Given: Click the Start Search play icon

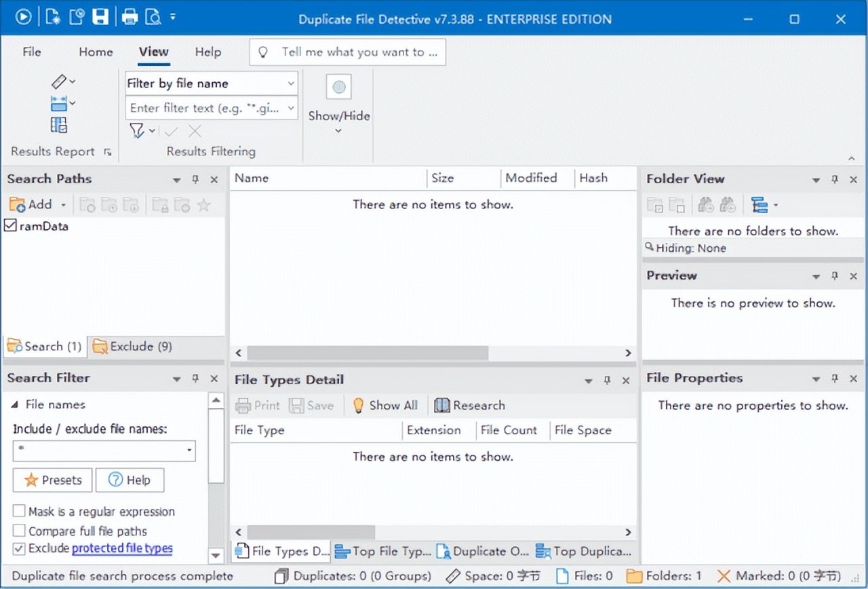Looking at the screenshot, I should coord(23,17).
